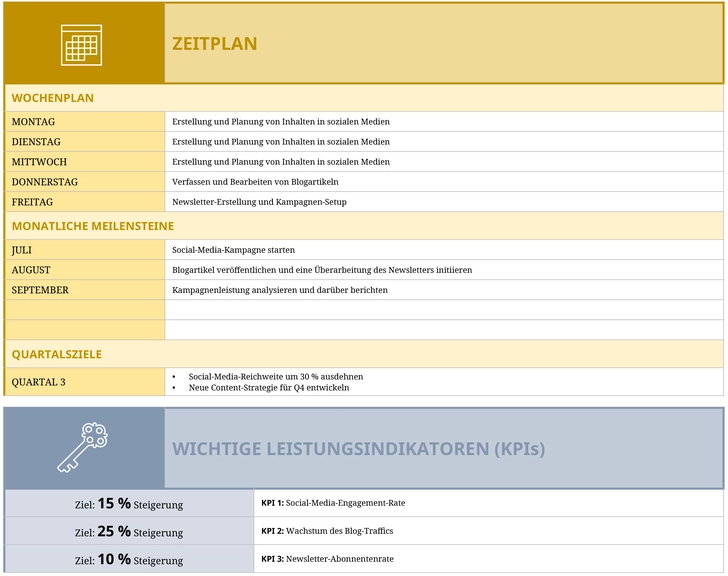Click 'KPI 1: Social-Media-Engagement-Rate' text
The image size is (728, 576).
(x=333, y=503)
